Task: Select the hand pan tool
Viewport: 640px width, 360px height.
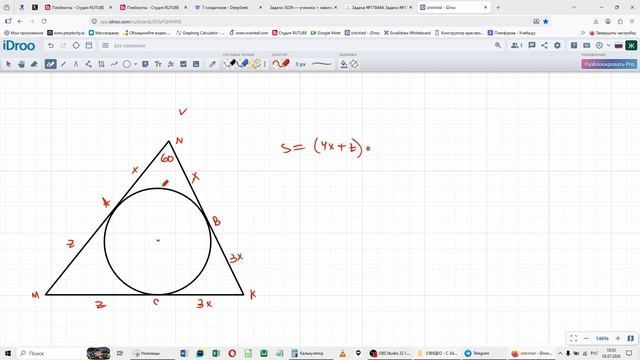Action: coord(21,64)
